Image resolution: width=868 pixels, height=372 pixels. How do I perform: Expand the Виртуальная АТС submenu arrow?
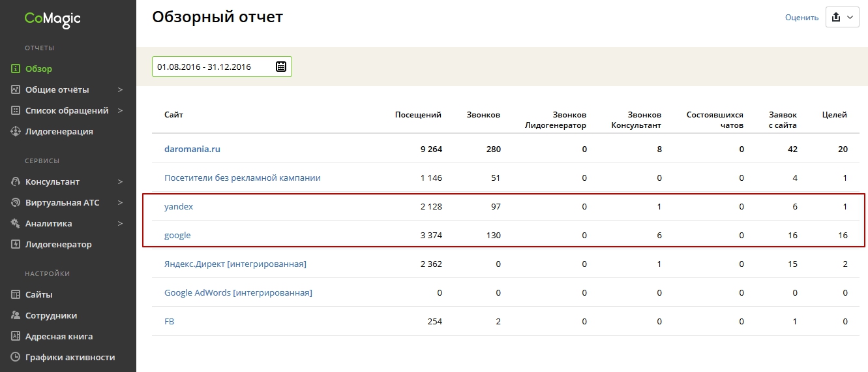tap(120, 202)
